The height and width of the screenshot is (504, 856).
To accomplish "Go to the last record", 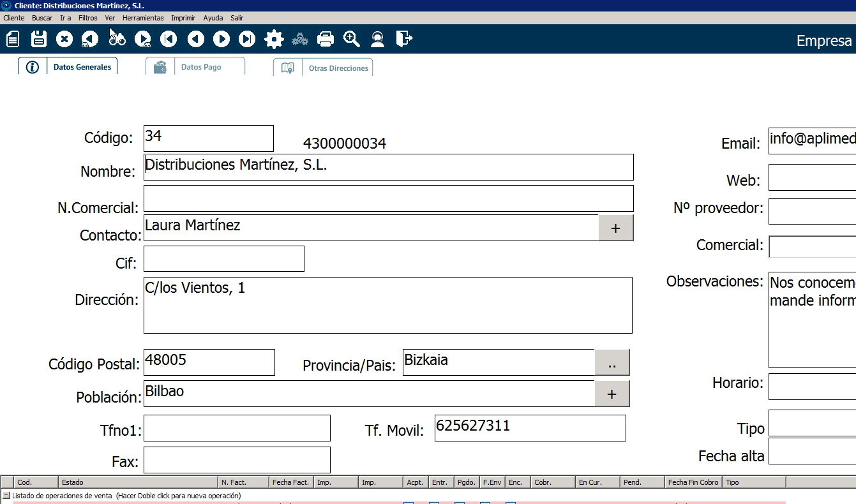I will [247, 40].
